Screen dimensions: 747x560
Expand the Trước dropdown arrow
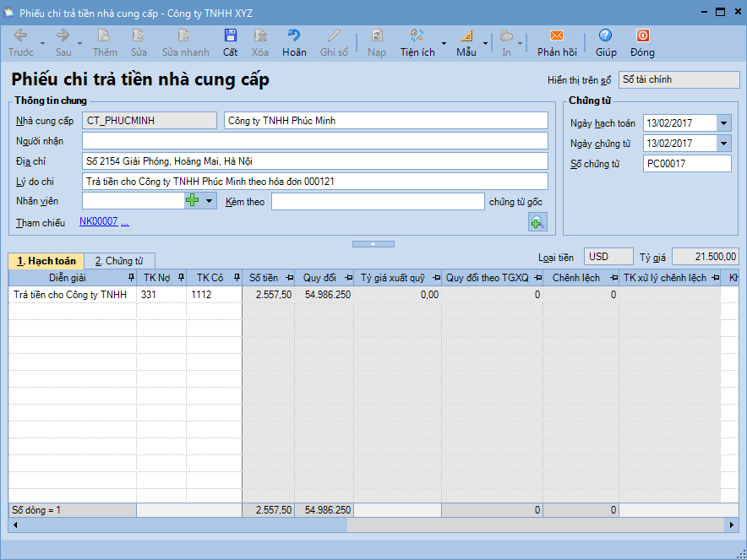[42, 43]
